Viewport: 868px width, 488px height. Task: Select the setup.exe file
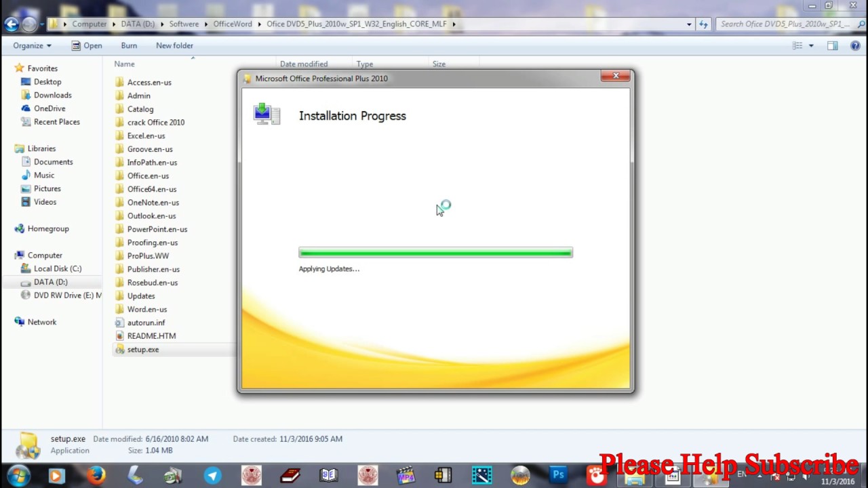[143, 350]
